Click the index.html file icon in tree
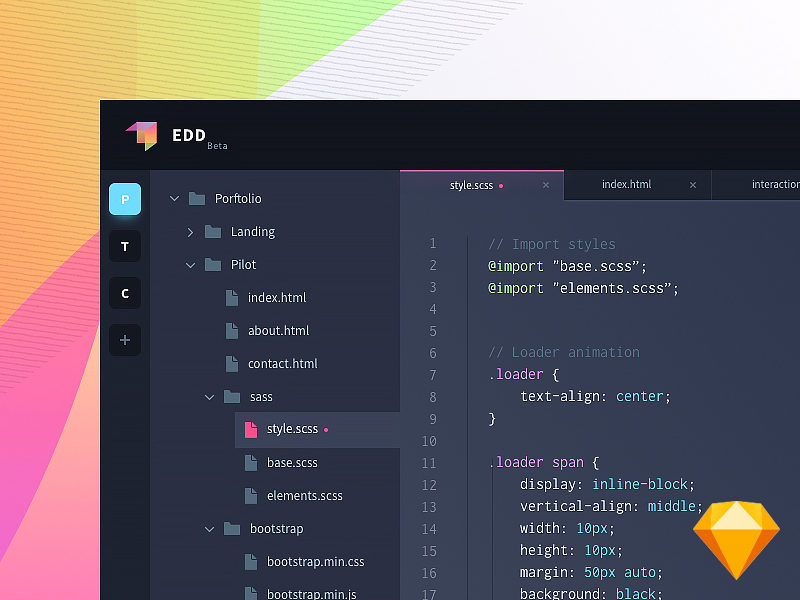The height and width of the screenshot is (600, 800). [x=232, y=298]
